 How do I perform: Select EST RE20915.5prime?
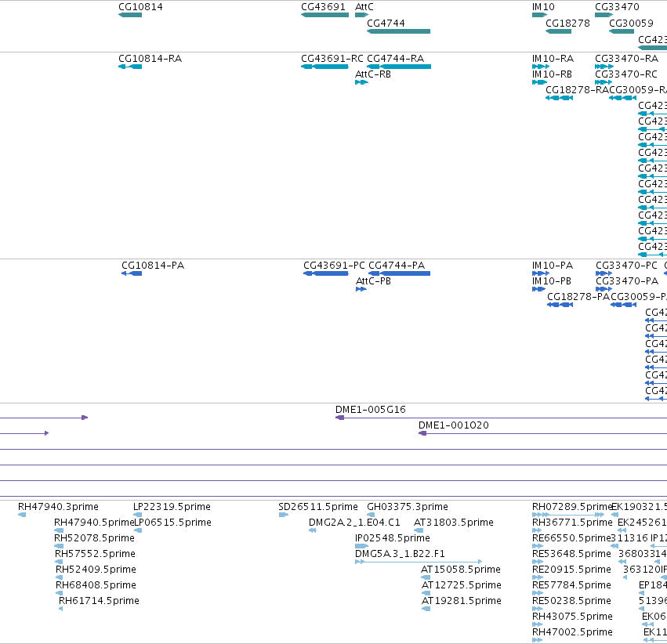tap(538, 577)
